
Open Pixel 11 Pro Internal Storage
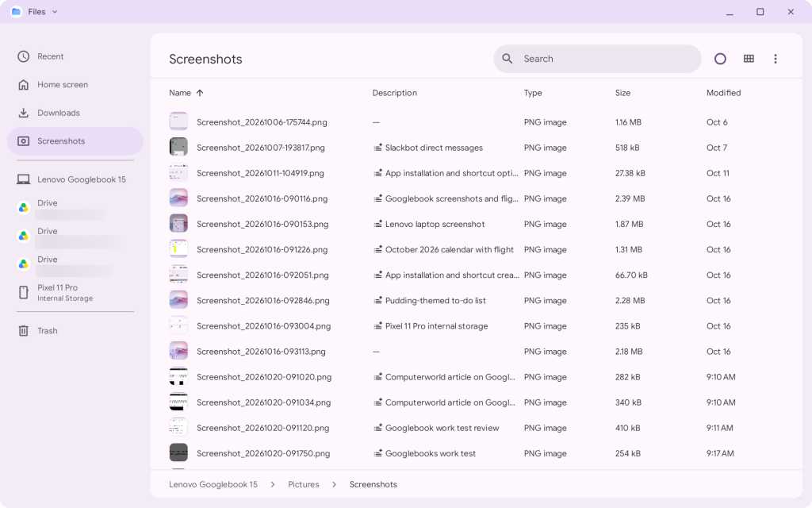click(x=75, y=292)
